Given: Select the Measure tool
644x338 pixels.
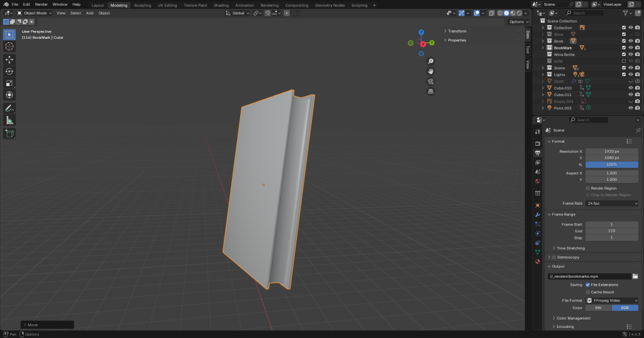Looking at the screenshot, I should pyautogui.click(x=9, y=120).
